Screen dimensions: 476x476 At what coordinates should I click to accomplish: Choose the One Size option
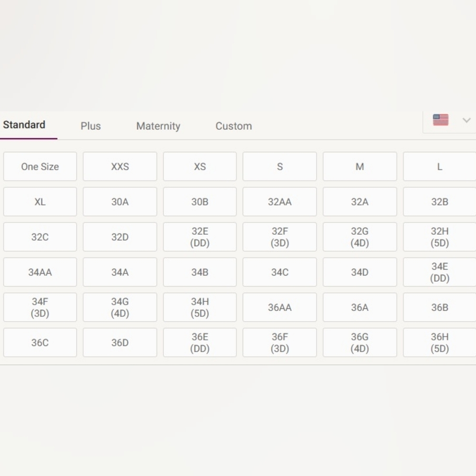[40, 166]
